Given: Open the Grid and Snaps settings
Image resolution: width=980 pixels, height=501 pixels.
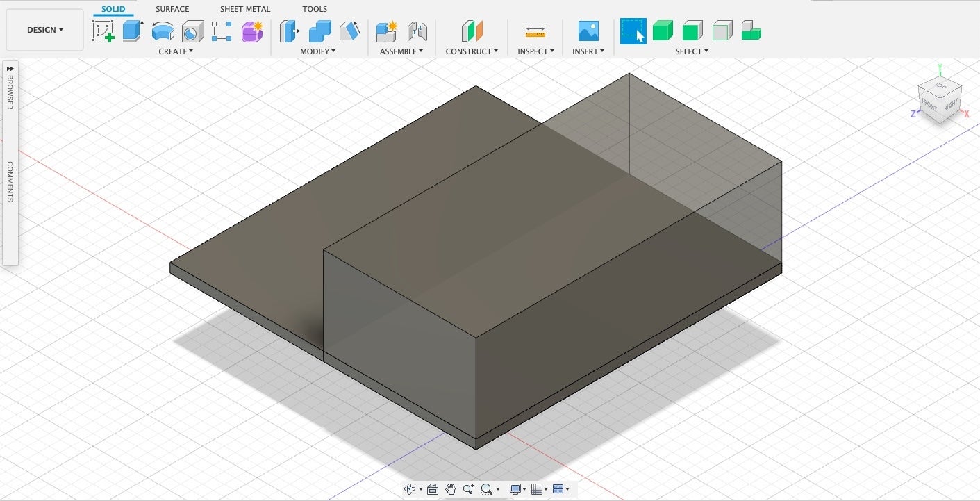Looking at the screenshot, I should coord(538,489).
